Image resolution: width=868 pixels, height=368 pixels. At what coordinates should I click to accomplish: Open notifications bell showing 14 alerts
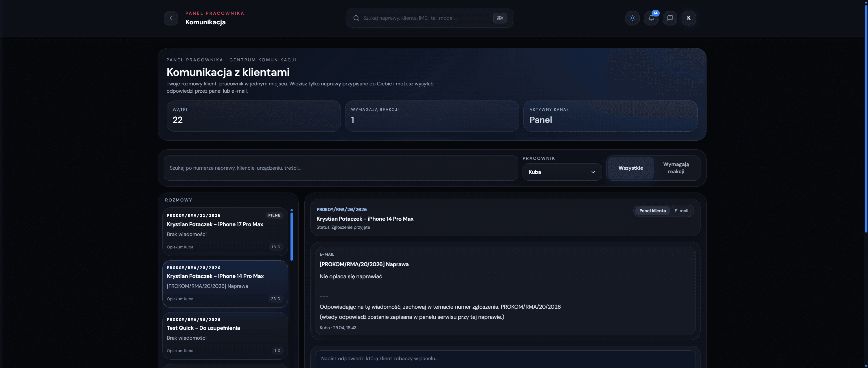pos(651,18)
